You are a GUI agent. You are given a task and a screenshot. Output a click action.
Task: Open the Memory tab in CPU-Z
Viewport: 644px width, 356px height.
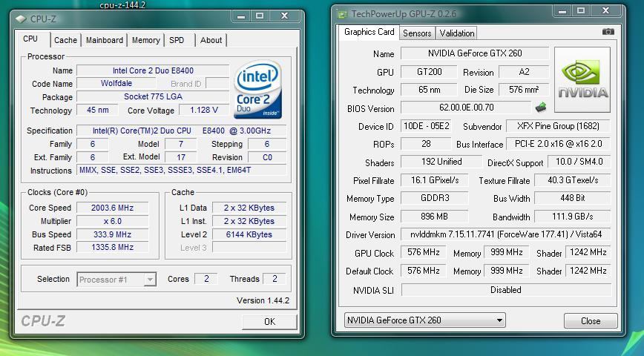[146, 40]
